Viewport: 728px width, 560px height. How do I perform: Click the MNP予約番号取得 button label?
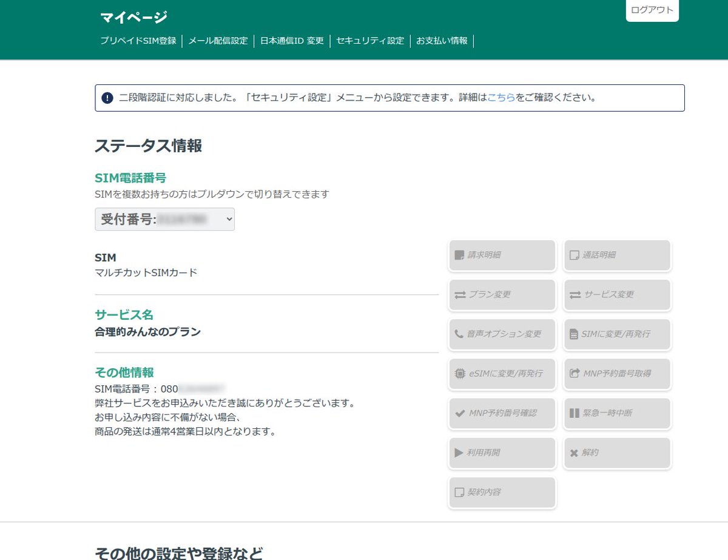pyautogui.click(x=617, y=374)
